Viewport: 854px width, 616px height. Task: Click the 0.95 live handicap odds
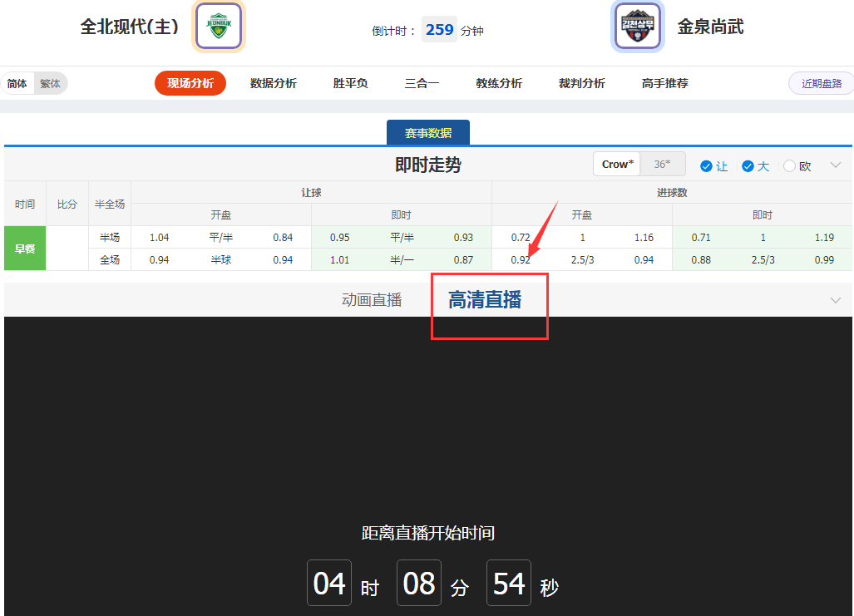[339, 238]
